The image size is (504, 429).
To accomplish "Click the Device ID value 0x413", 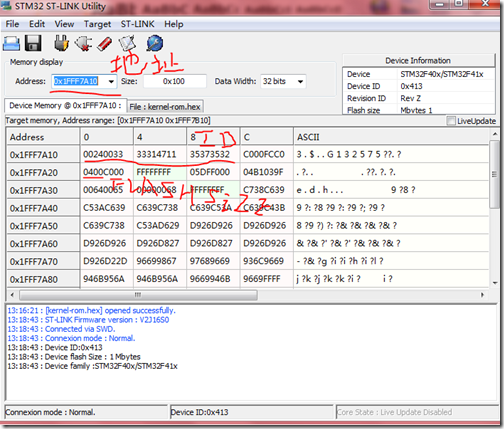I will (411, 86).
